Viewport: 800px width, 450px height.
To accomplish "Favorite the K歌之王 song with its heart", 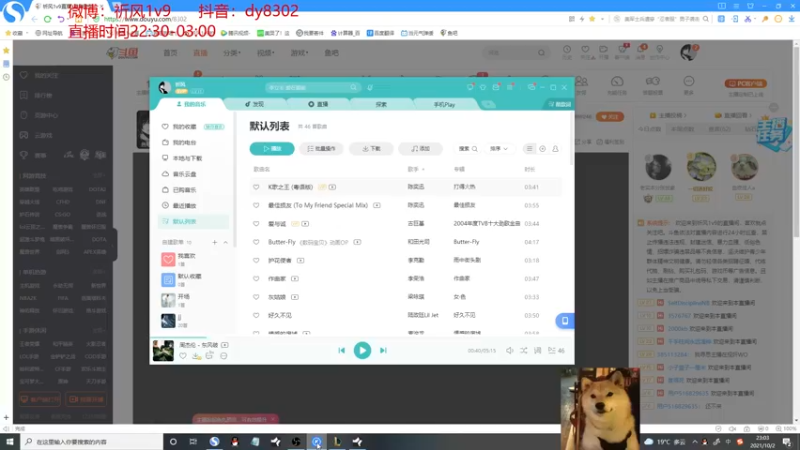I will tap(256, 187).
